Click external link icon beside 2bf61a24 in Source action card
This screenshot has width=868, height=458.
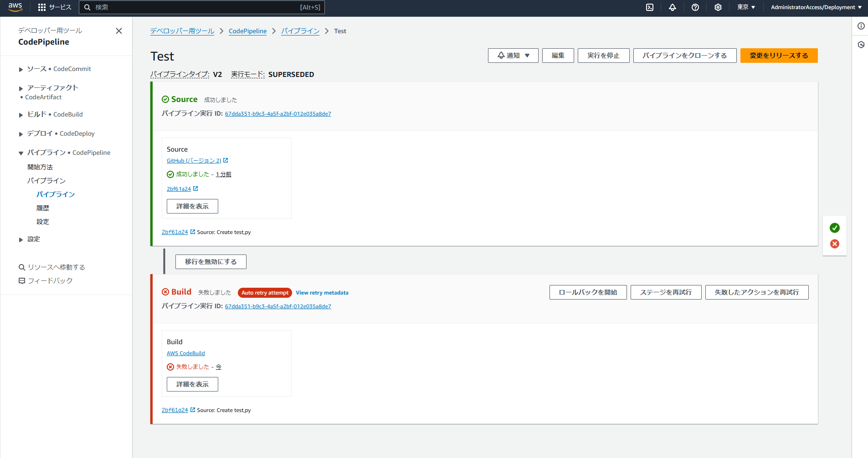195,188
